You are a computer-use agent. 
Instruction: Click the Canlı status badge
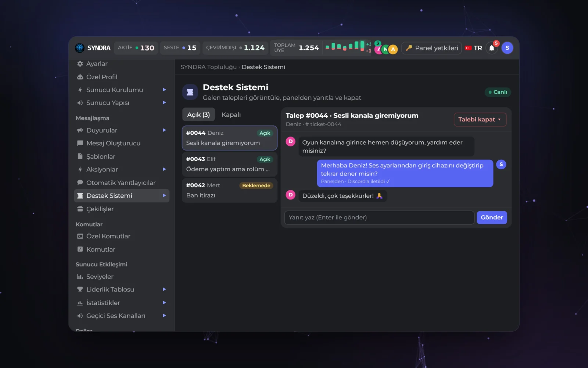pyautogui.click(x=498, y=92)
